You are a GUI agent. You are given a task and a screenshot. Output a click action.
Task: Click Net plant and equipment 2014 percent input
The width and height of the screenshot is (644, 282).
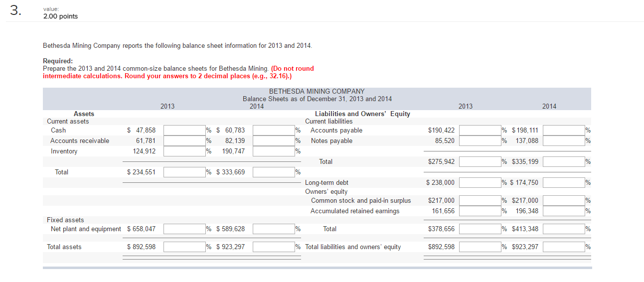pos(274,229)
